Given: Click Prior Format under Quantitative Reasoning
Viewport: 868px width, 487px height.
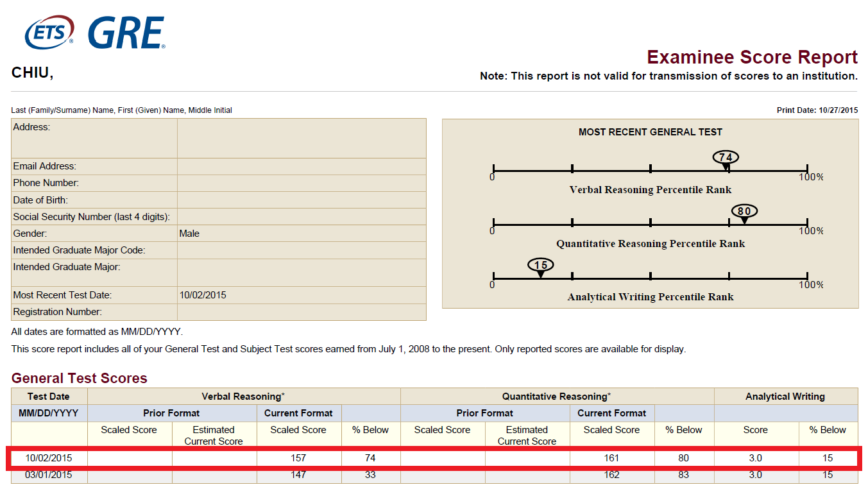Looking at the screenshot, I should 485,413.
